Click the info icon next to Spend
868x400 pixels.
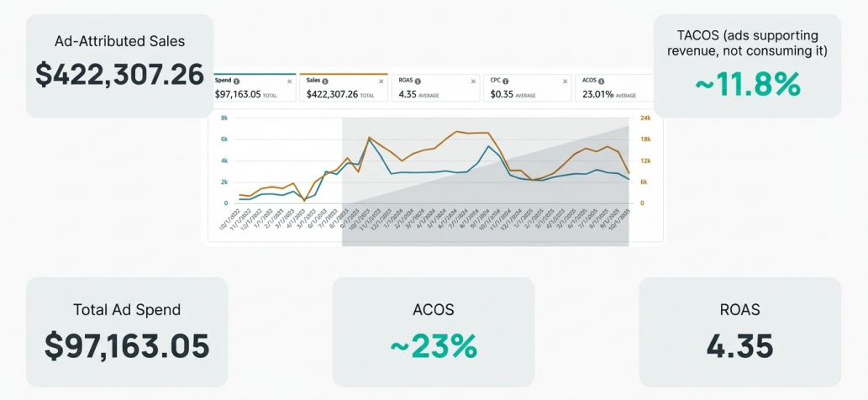coord(236,82)
